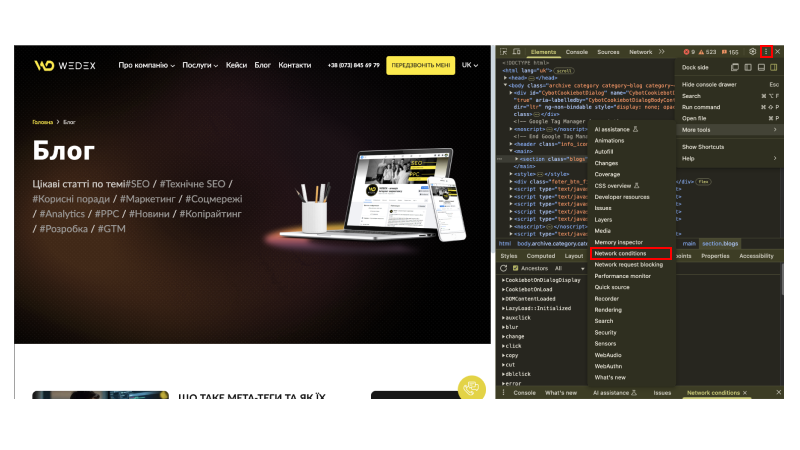Click the ПЕРЕДЗВОНІТЬ МЕНІ button
Image resolution: width=800 pixels, height=450 pixels.
pos(420,65)
